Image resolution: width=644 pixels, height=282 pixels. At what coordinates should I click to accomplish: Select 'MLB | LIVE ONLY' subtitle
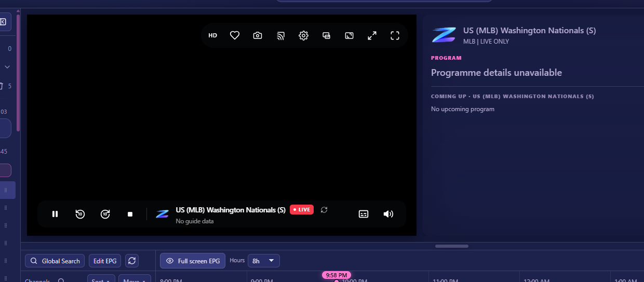[486, 42]
